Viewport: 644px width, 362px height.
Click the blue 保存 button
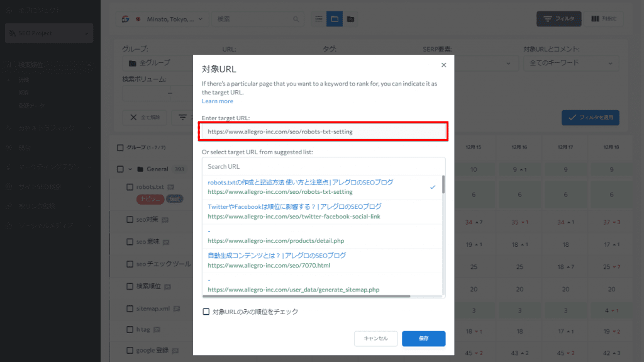423,339
